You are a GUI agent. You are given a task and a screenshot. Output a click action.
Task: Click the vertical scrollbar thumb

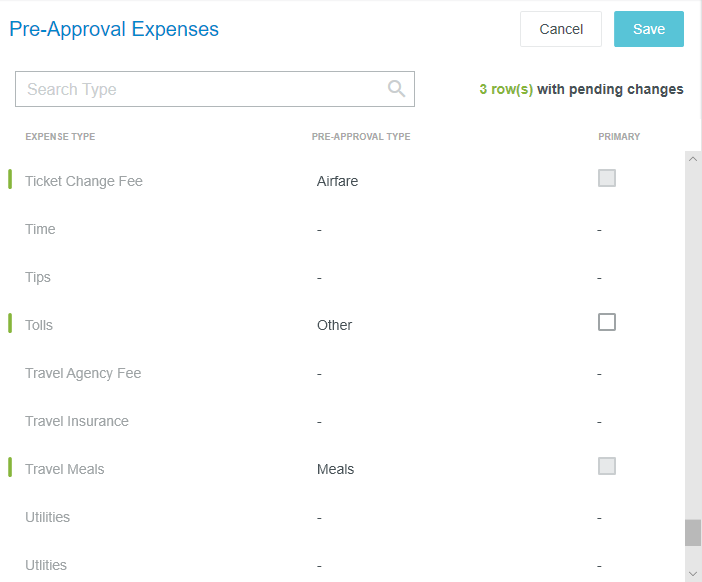[x=693, y=533]
